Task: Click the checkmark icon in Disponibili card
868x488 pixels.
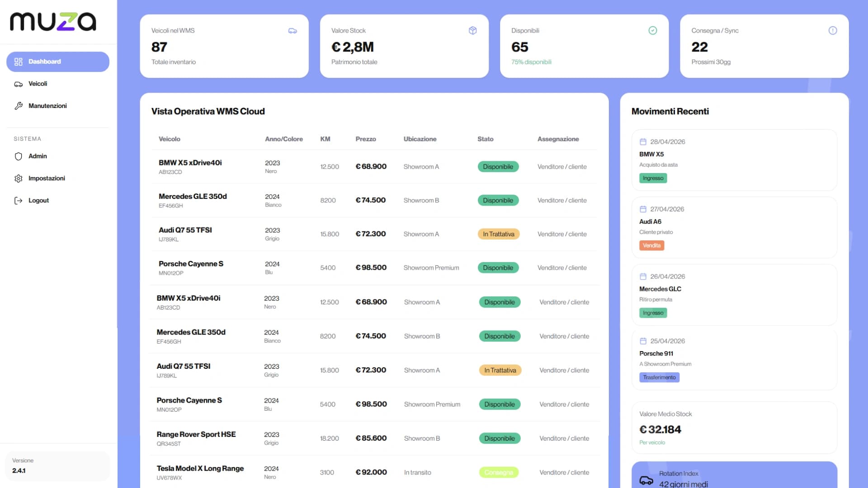Action: pos(652,31)
